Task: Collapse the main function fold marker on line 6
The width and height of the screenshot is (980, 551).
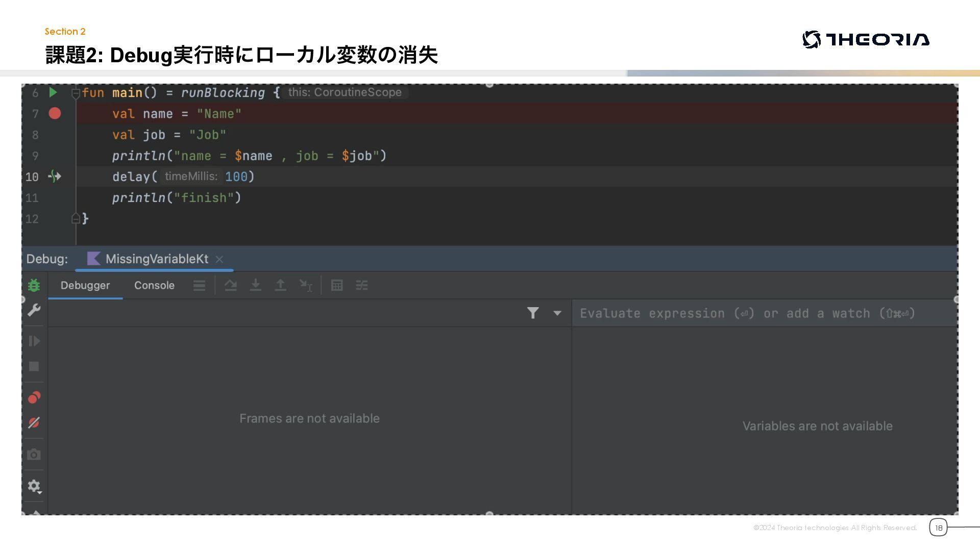Action: 76,93
